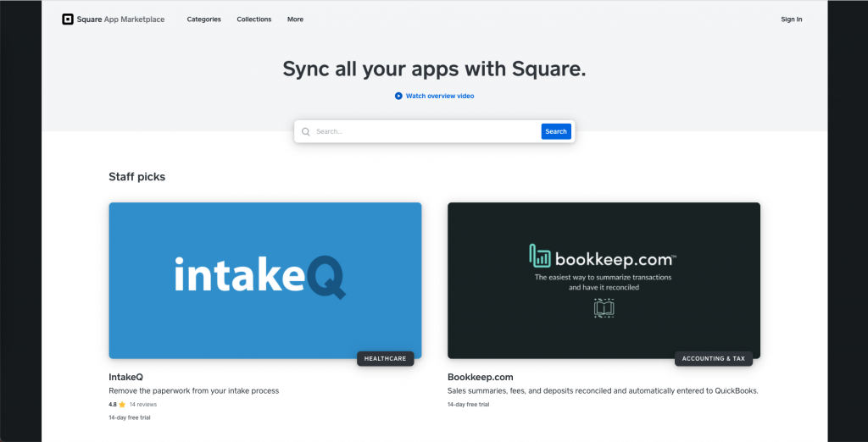
Task: Click Bookkeep.com's 14-day free trial text
Action: pos(468,405)
